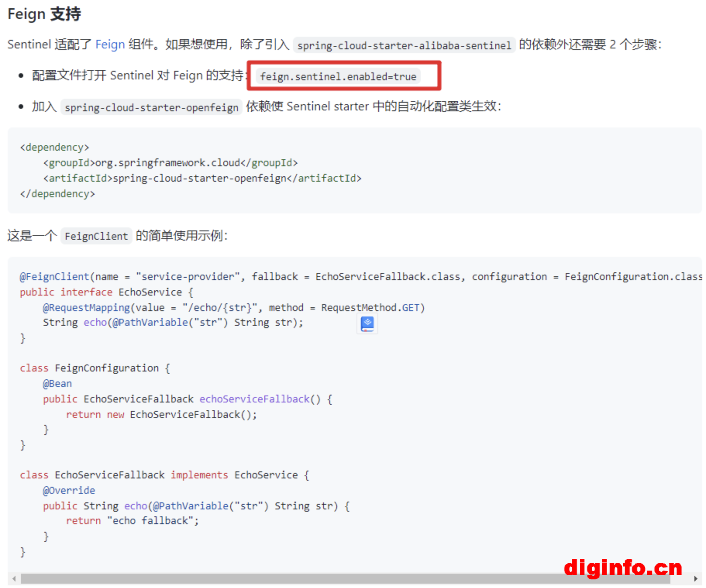
Task: Click the artifactId 'spring-cloud-starter-openfeign' XML line
Action: [x=202, y=178]
